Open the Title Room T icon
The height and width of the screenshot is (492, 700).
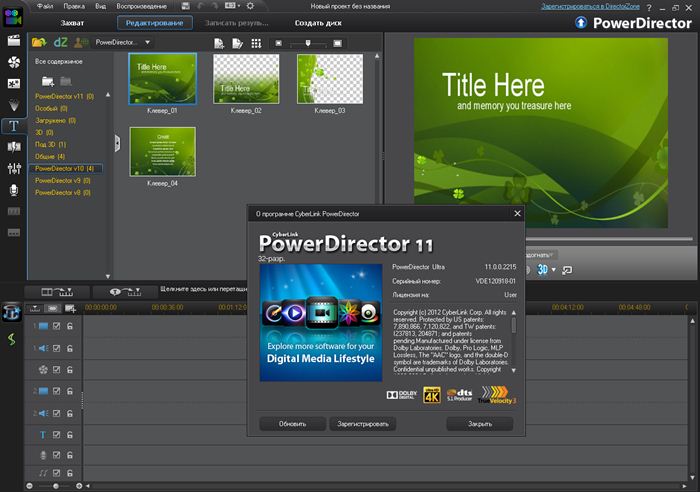click(x=13, y=126)
